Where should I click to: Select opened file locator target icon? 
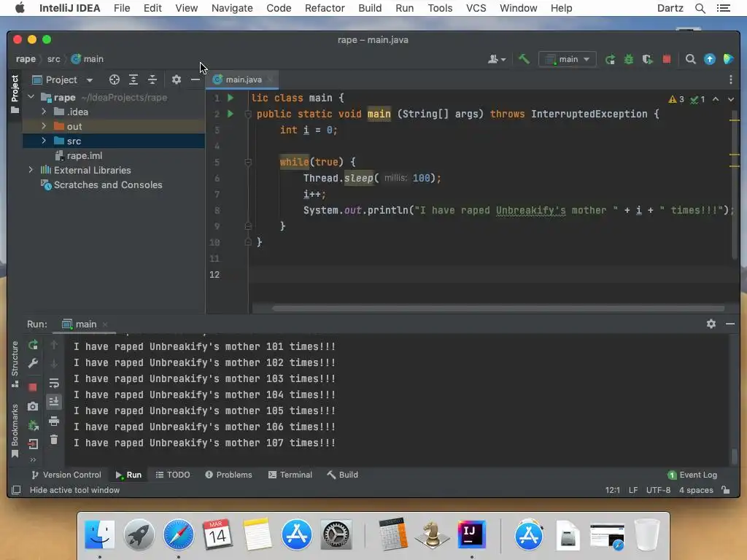pos(114,79)
